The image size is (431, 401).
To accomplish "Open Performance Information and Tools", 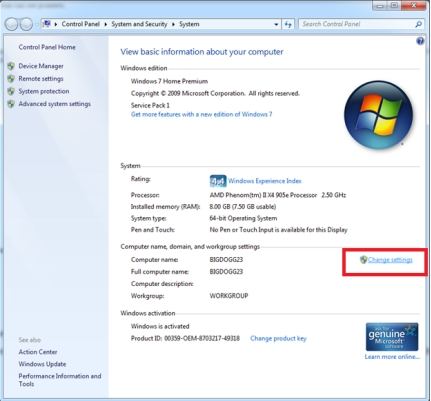I will pyautogui.click(x=60, y=380).
